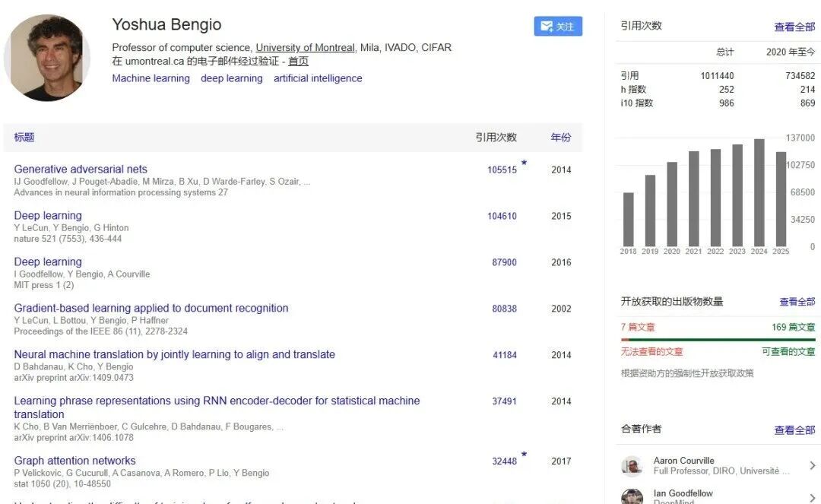Select the deep learning interest tag
The width and height of the screenshot is (821, 504).
[x=231, y=78]
